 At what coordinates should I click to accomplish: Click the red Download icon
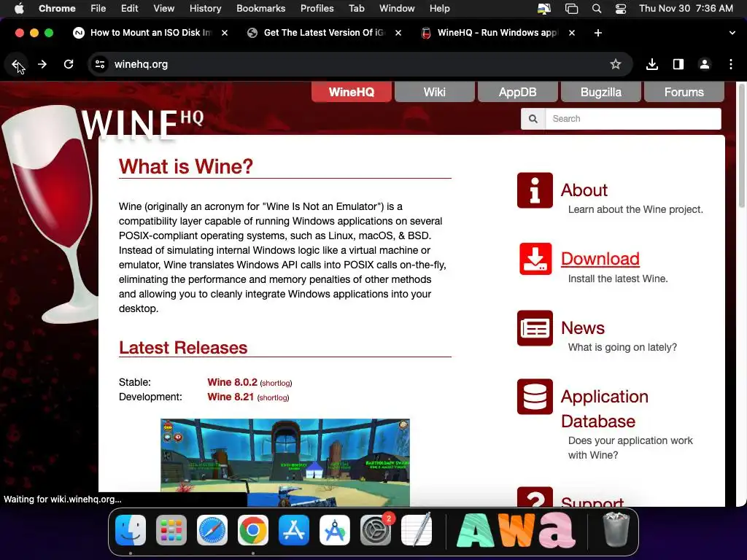[535, 259]
